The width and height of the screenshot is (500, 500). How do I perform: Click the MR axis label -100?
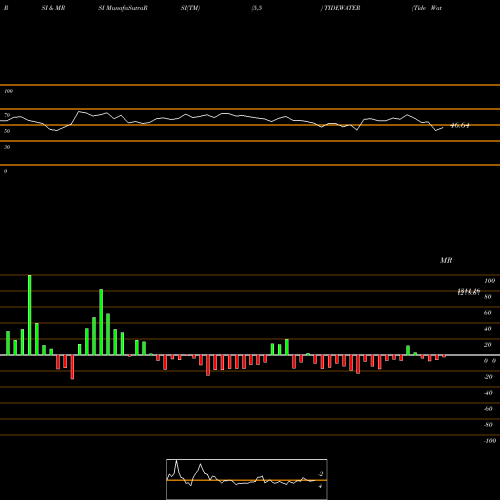(490, 441)
